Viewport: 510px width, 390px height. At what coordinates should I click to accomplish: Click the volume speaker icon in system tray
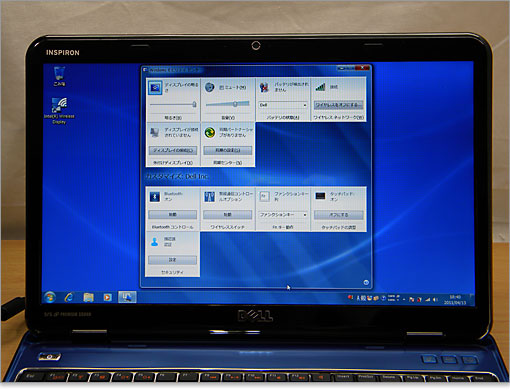click(435, 300)
